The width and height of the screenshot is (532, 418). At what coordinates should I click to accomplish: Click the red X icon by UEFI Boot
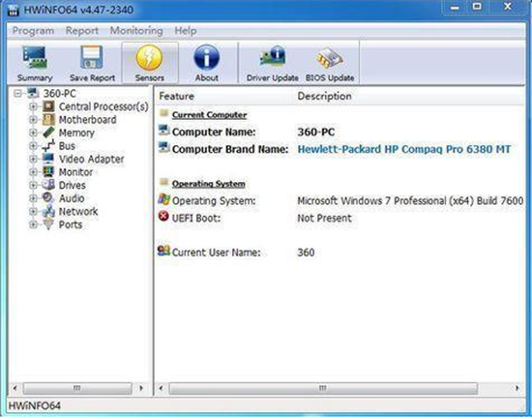pos(163,216)
